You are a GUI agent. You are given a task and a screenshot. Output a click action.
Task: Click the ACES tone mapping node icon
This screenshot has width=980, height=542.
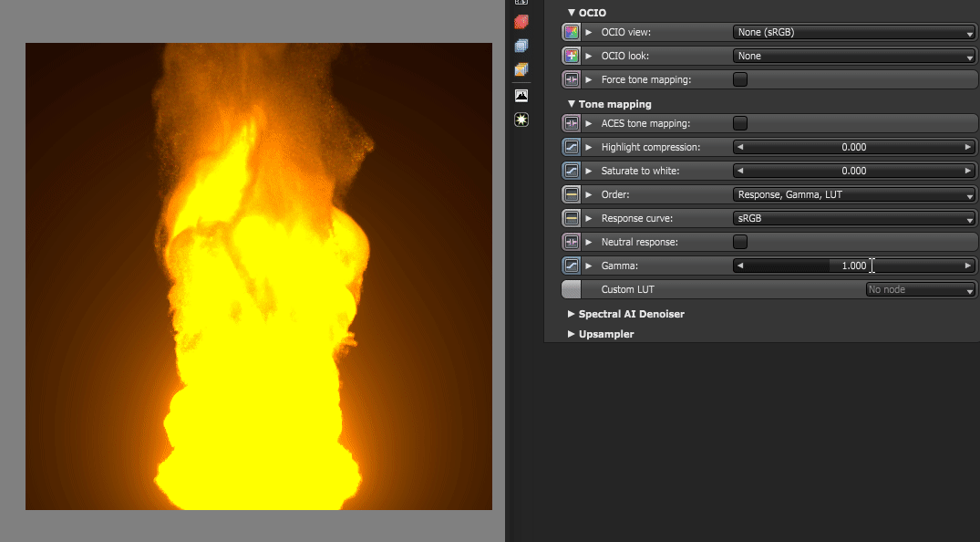coord(572,123)
